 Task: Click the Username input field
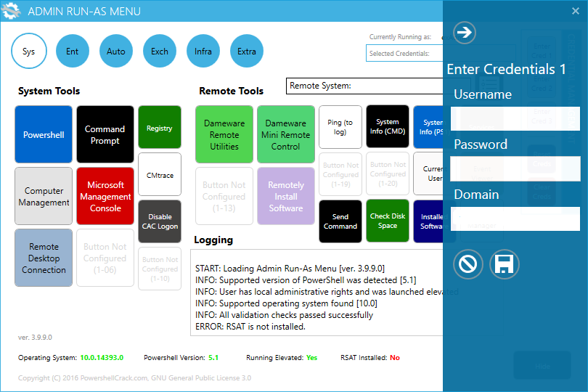pyautogui.click(x=515, y=118)
